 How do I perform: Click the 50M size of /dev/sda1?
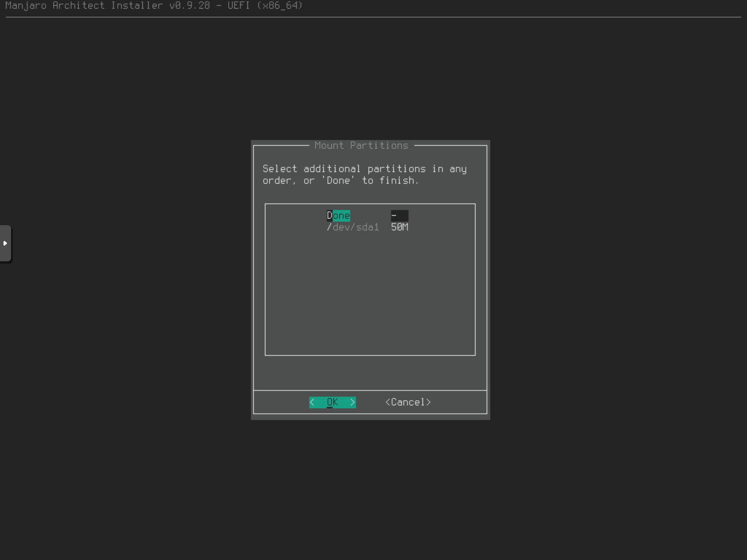[400, 227]
